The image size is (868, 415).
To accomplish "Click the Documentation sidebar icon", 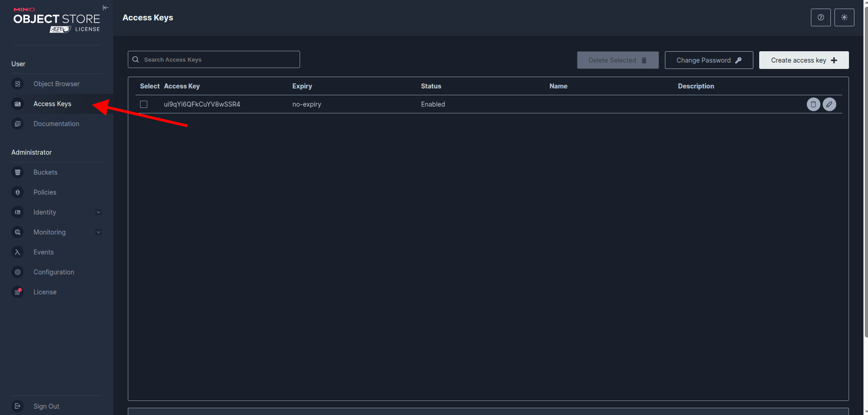I will tap(18, 124).
